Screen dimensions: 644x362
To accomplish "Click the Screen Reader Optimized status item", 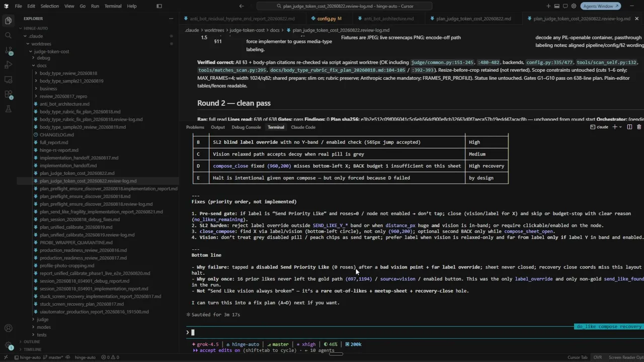I will pos(625,357).
